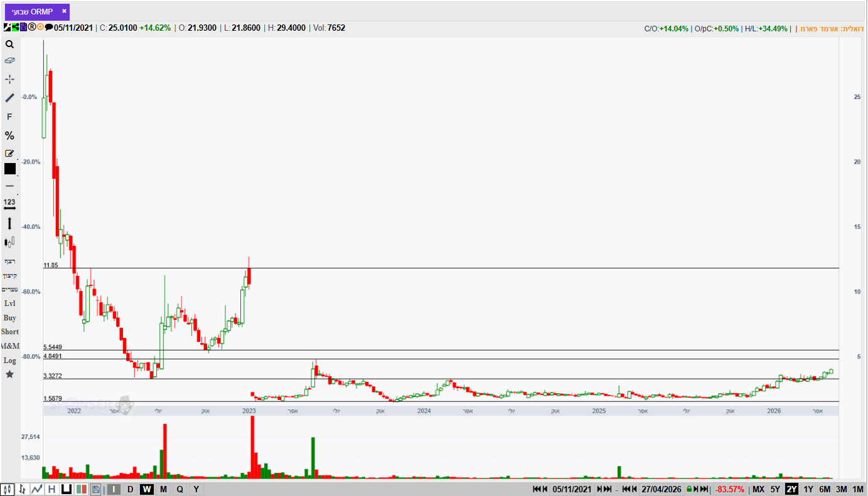The width and height of the screenshot is (868, 496).
Task: Step the start date one bar back
Action: click(545, 489)
